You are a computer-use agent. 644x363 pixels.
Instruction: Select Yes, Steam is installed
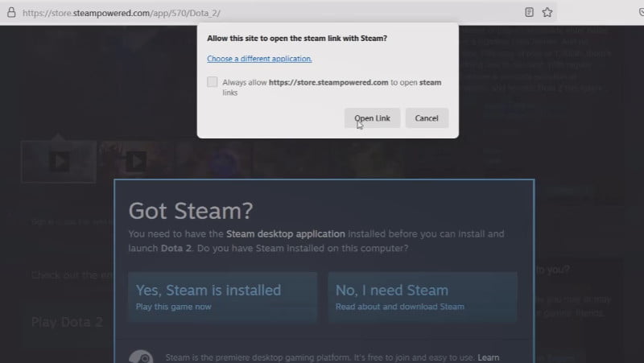[x=223, y=297]
